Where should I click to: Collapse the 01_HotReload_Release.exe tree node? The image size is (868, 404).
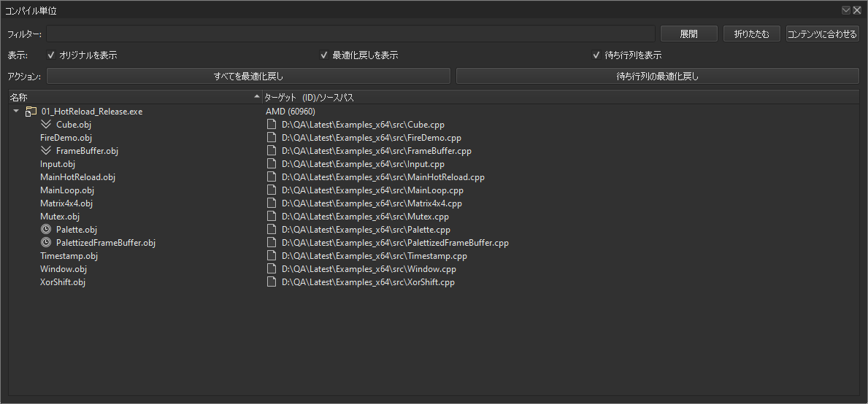(x=17, y=111)
